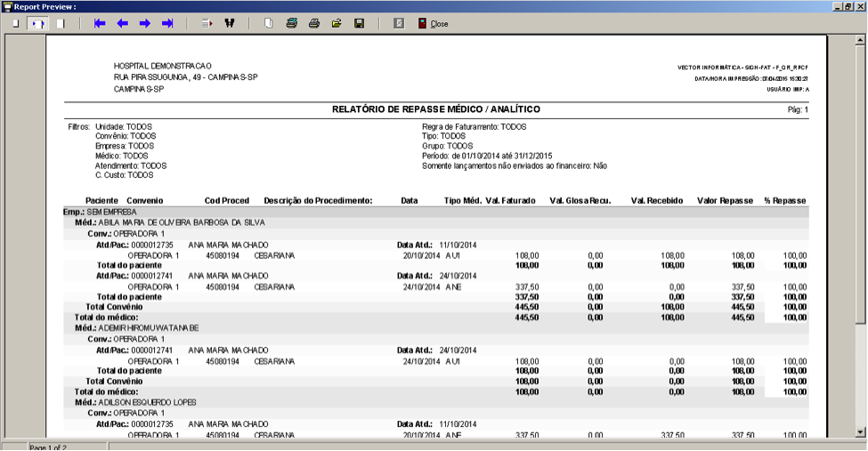The image size is (868, 451).
Task: Click the Close button with door icon
Action: (433, 23)
